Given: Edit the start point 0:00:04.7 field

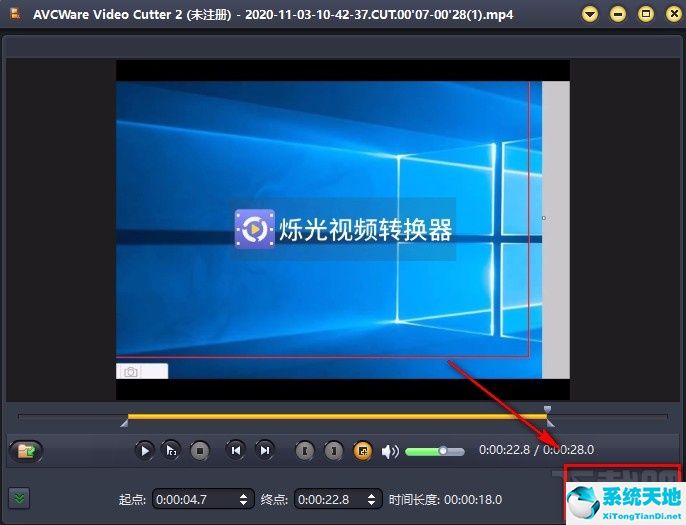Looking at the screenshot, I should 203,499.
